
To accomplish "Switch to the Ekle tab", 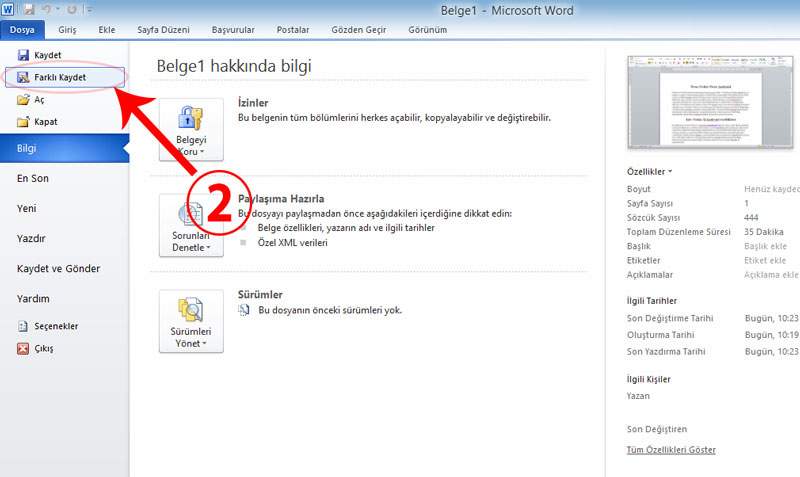I will click(107, 30).
